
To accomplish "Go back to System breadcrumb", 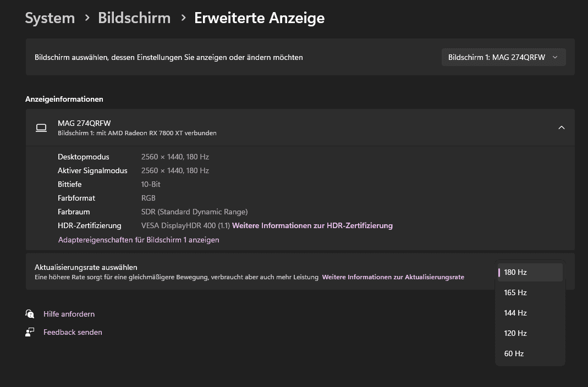I will coord(50,18).
